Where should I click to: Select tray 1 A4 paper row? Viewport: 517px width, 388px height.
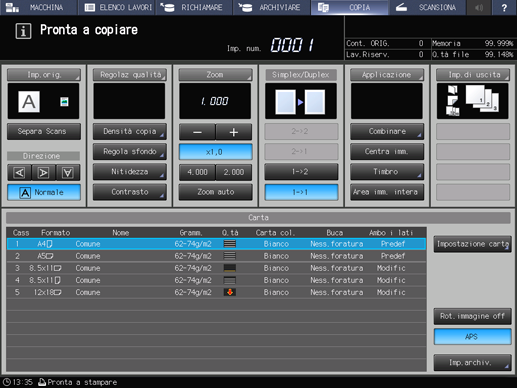[216, 244]
